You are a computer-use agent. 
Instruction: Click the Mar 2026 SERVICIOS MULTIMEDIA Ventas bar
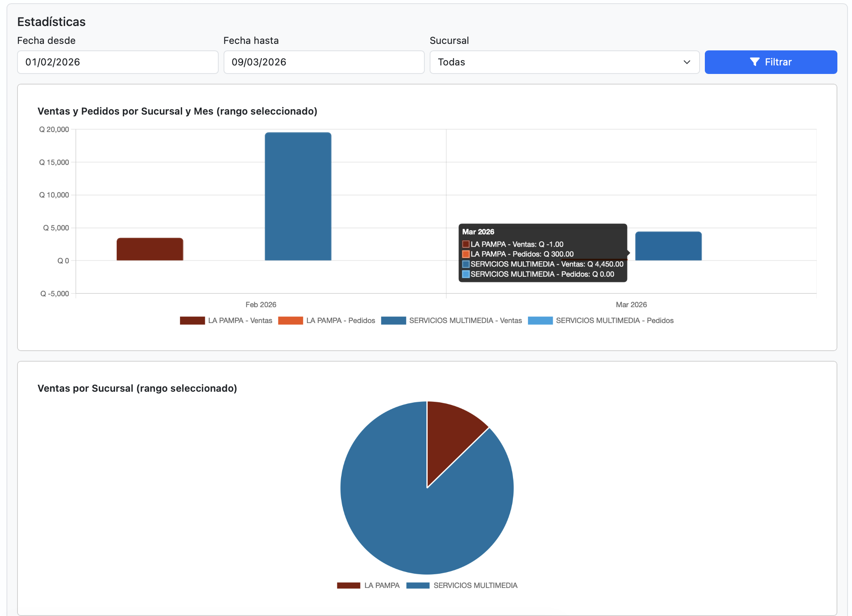pos(668,246)
